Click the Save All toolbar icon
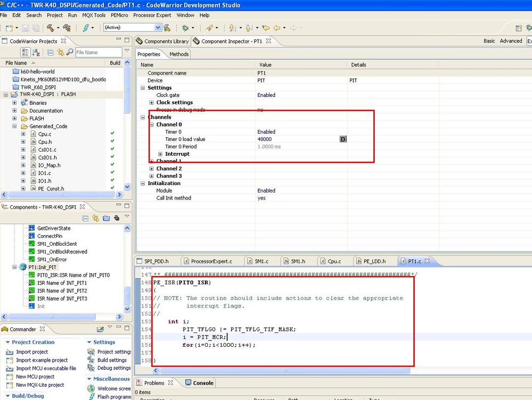 pyautogui.click(x=36, y=28)
